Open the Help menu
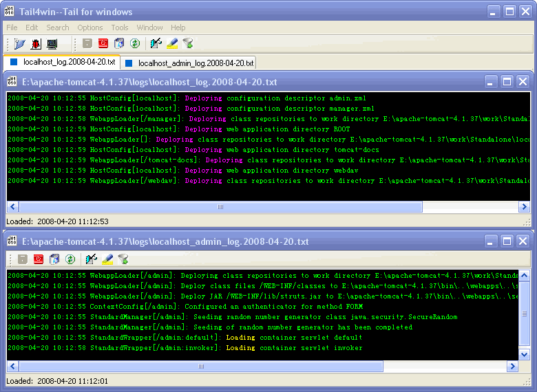Image resolution: width=537 pixels, height=392 pixels. (178, 28)
